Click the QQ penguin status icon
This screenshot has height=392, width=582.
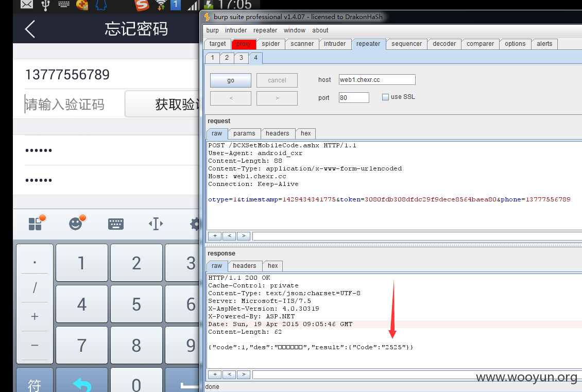coord(101,5)
